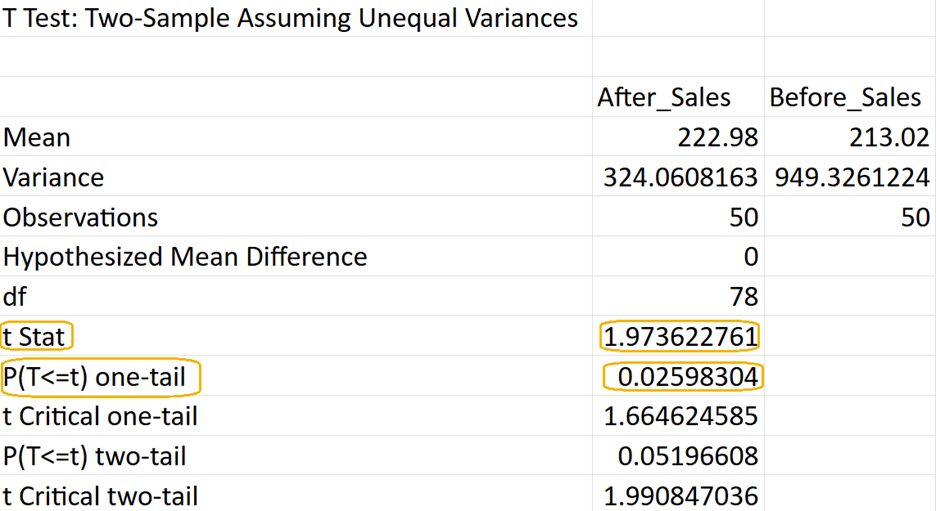Select variance value 324.0608163
The width and height of the screenshot is (936, 511).
coord(681,177)
